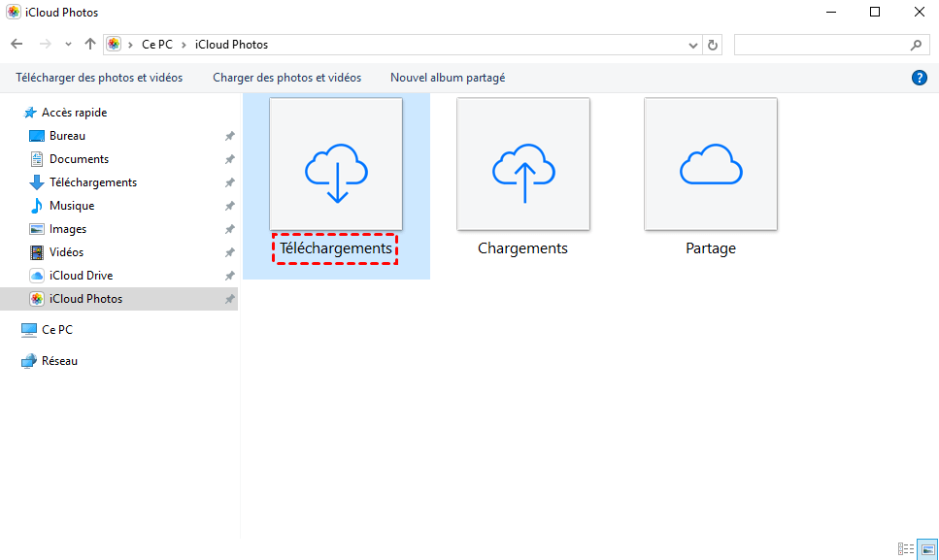The height and width of the screenshot is (560, 939).
Task: Click the pin icon beside Vidéos
Action: tap(229, 253)
